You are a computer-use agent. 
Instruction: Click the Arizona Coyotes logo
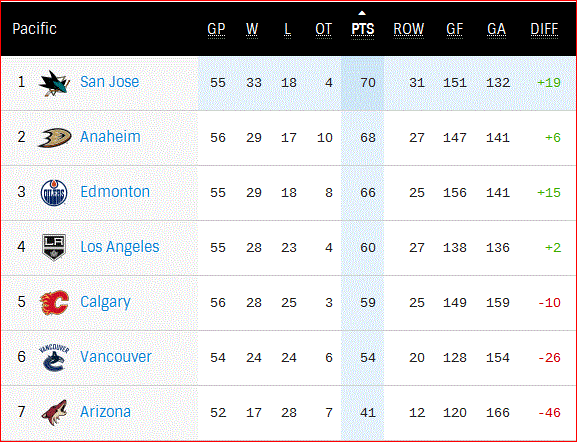(x=54, y=413)
